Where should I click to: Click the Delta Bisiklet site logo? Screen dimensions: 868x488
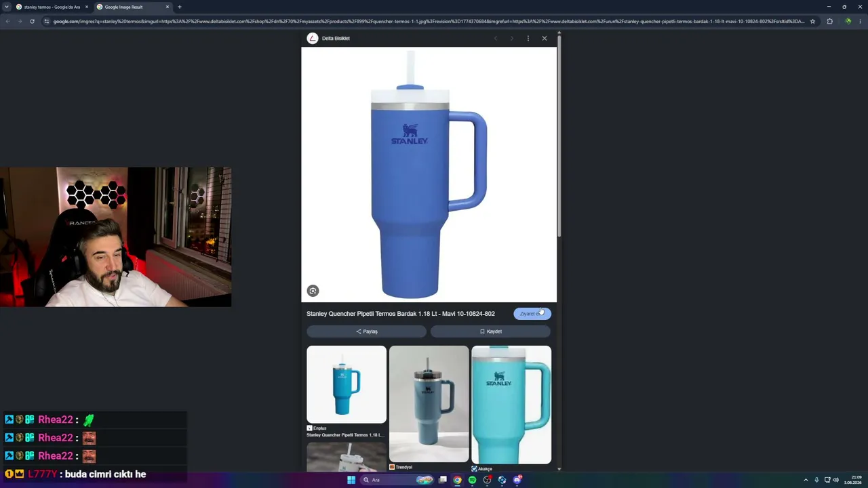(312, 38)
